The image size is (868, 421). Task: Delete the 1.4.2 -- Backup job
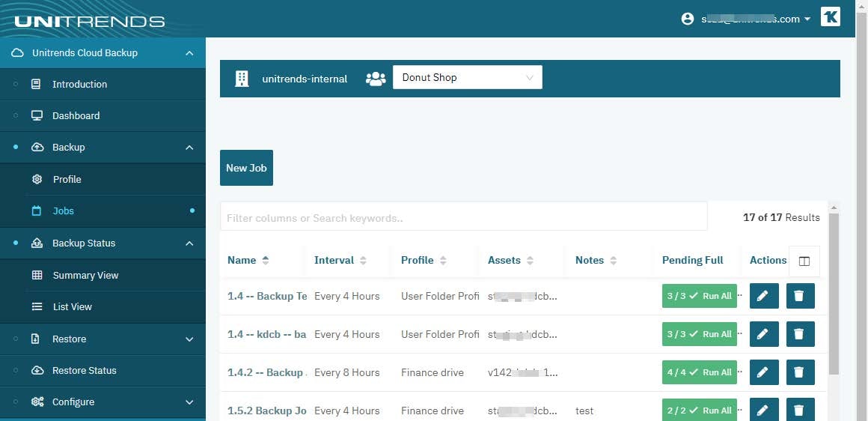pos(801,372)
